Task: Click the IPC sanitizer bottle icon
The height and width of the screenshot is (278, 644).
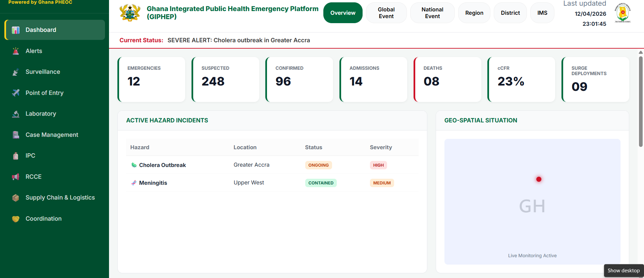Action: pos(16,156)
